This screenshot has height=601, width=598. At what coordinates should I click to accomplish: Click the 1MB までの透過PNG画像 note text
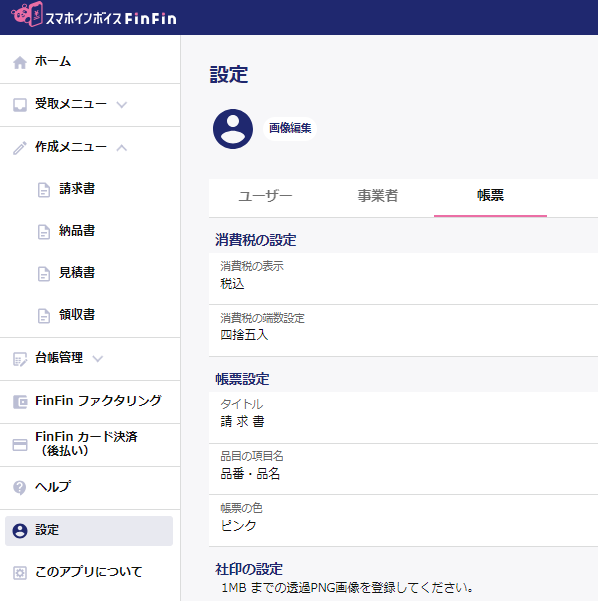[348, 588]
